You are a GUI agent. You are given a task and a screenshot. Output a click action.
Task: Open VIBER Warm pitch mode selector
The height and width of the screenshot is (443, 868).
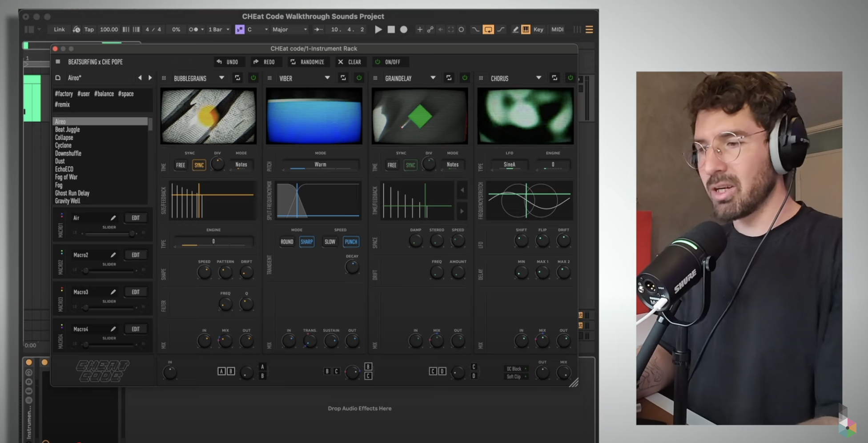321,165
